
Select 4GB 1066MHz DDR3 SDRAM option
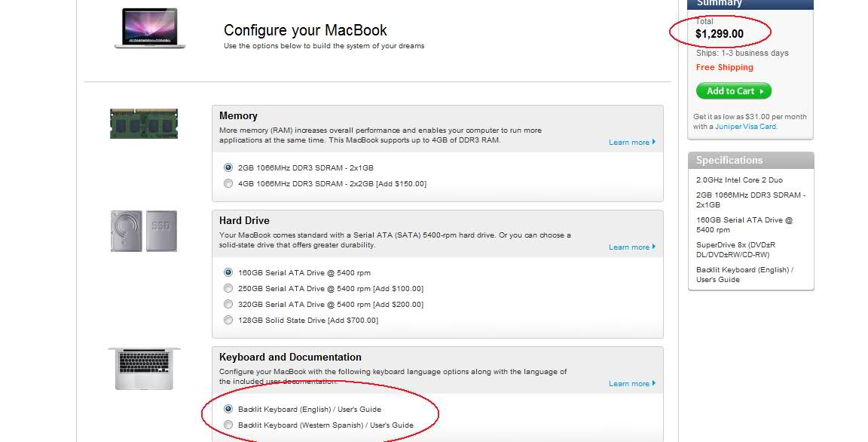[x=228, y=183]
